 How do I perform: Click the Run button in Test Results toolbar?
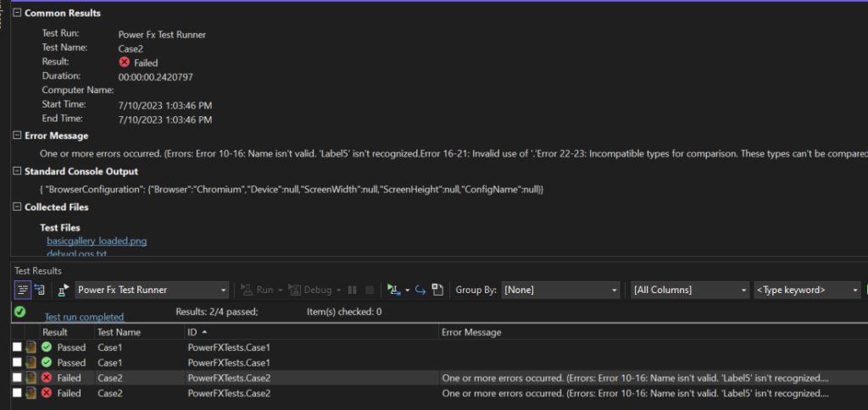coord(257,290)
